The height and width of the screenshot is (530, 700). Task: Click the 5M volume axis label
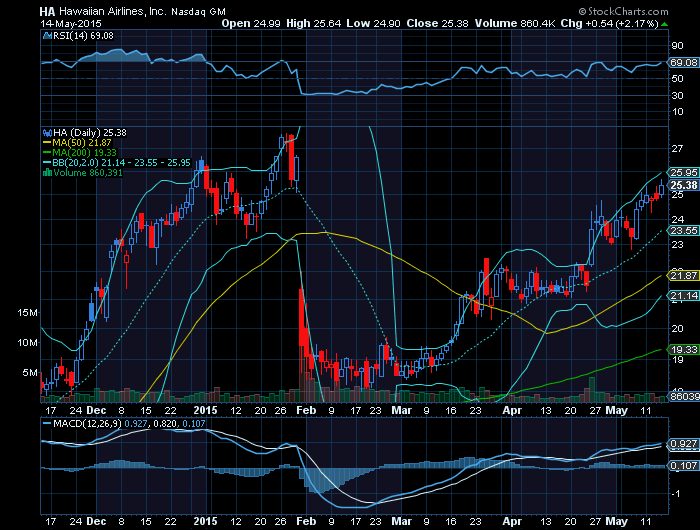point(30,372)
